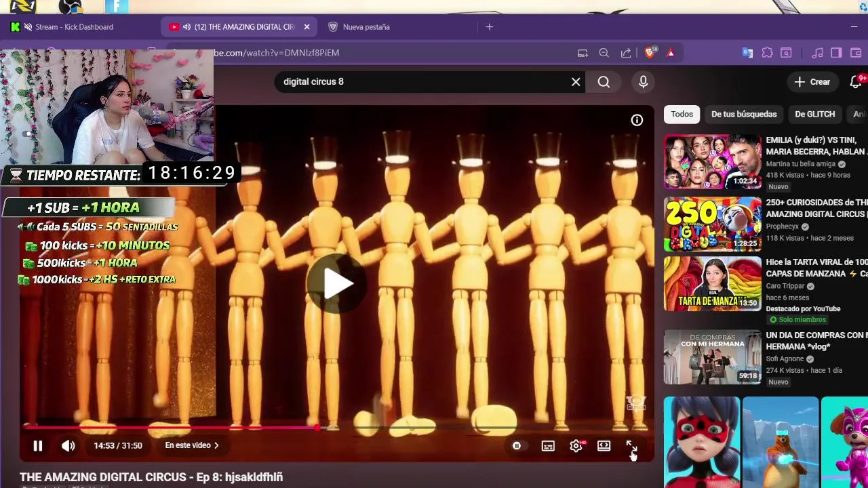Mute the YouTube tab via its audio icon
This screenshot has height=488, width=868.
(186, 27)
